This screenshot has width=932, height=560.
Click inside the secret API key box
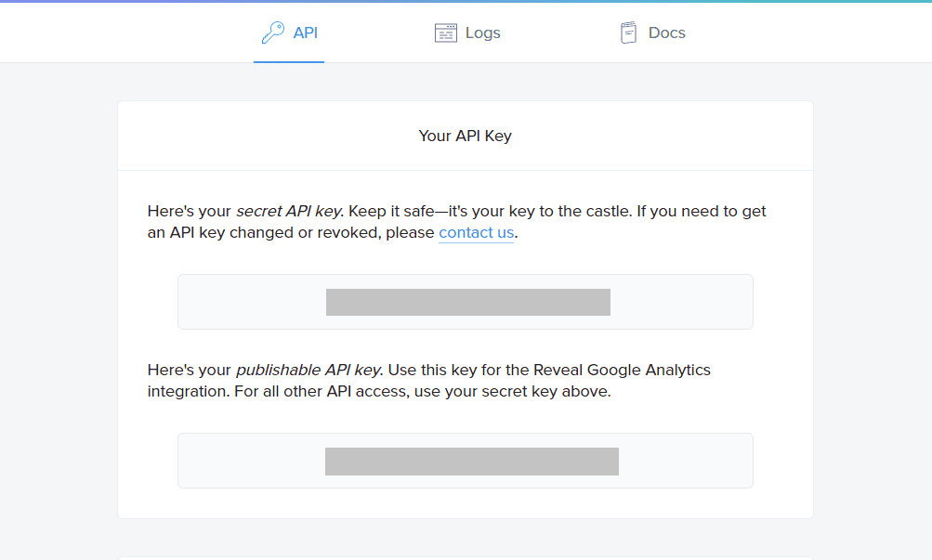pyautogui.click(x=232, y=302)
